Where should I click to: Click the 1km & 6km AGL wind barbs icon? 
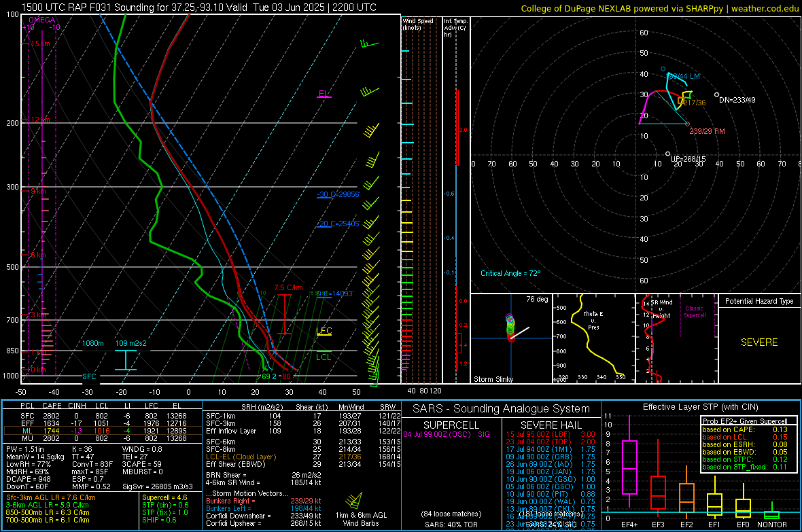[353, 500]
